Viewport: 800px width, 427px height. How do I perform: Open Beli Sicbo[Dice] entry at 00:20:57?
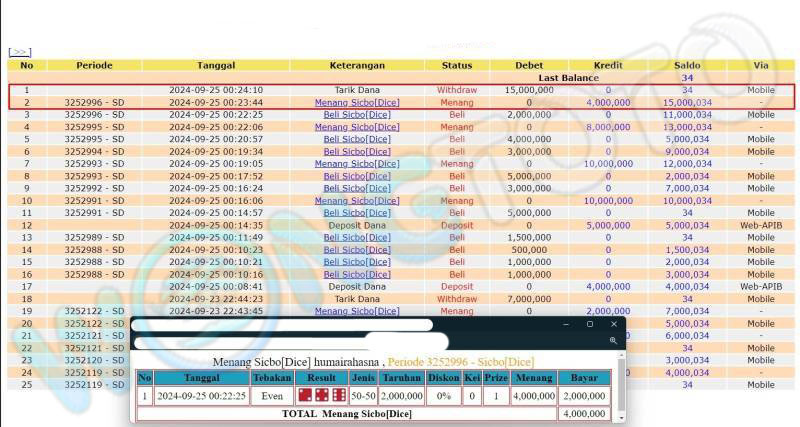pyautogui.click(x=357, y=139)
